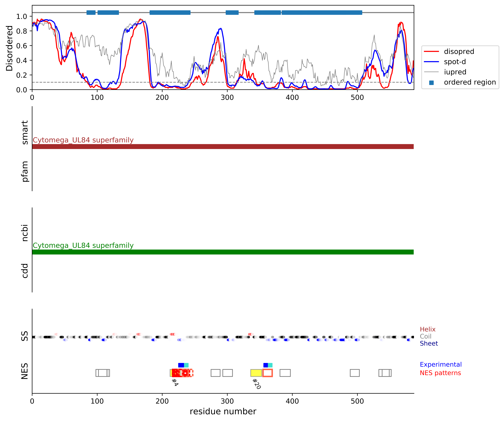
Task: Click the gray NES box near residue 490
Action: 355,373
